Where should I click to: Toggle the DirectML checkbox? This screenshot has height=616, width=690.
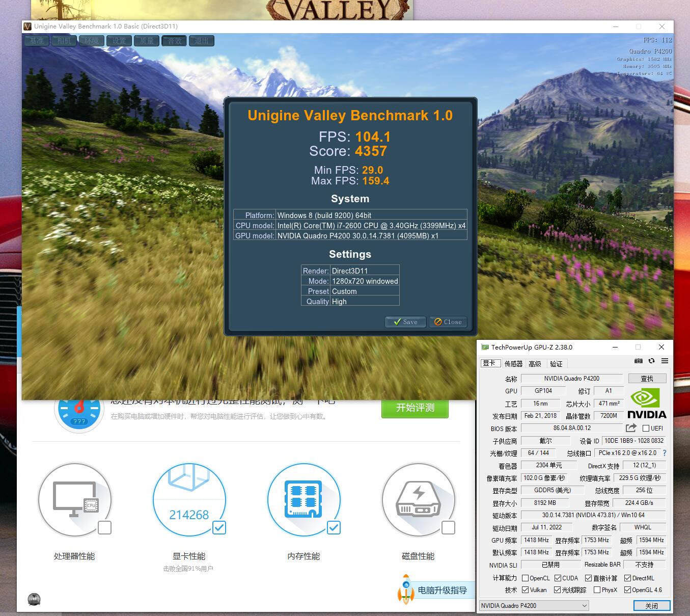tap(627, 578)
